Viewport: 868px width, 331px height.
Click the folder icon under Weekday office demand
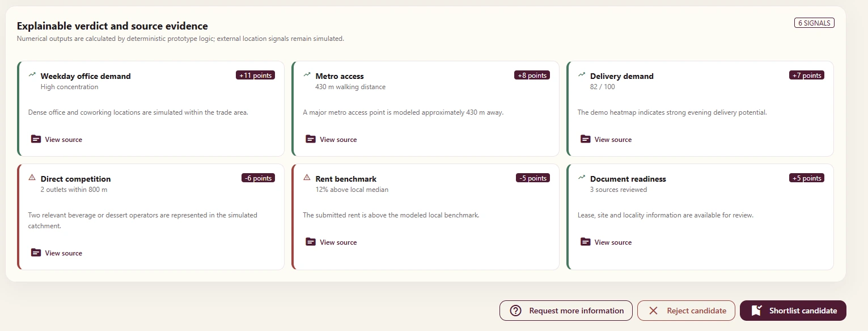36,139
